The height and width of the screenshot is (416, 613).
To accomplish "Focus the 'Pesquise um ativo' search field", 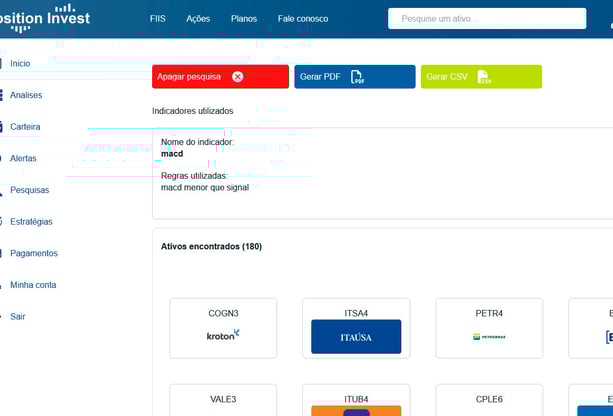I will (487, 18).
